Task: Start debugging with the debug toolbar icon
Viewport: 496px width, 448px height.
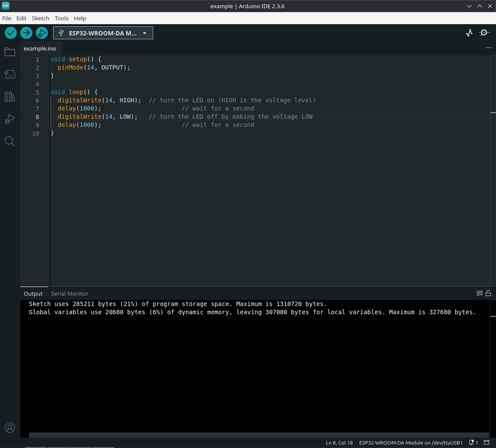Action: tap(42, 33)
